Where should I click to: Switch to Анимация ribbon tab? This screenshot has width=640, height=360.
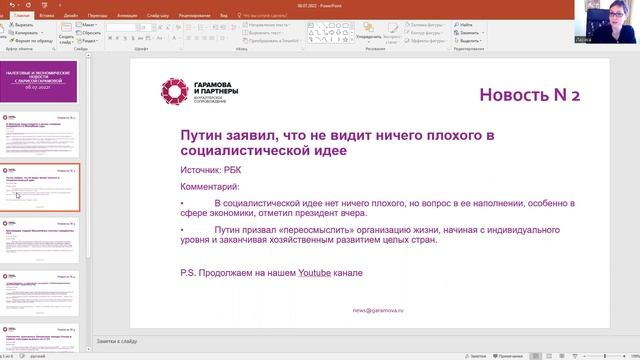click(127, 16)
